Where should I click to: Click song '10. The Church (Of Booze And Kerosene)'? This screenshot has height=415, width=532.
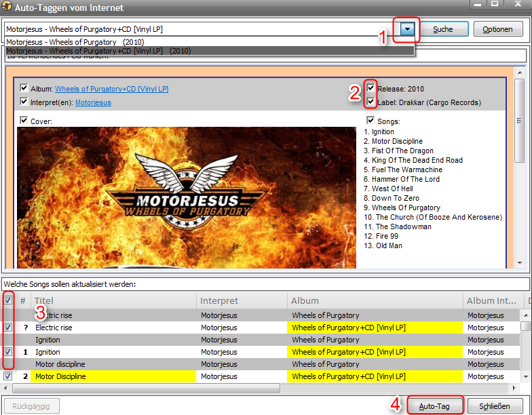tap(433, 217)
